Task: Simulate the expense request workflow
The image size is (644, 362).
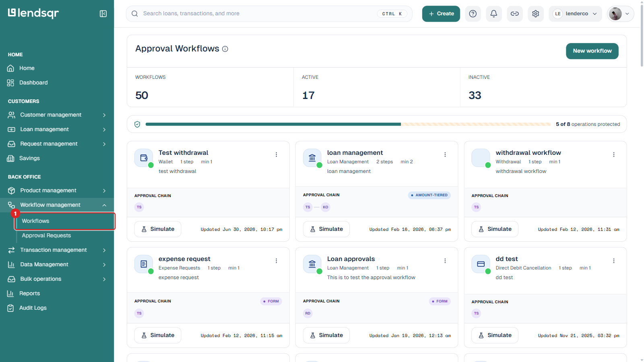Action: coord(158,335)
